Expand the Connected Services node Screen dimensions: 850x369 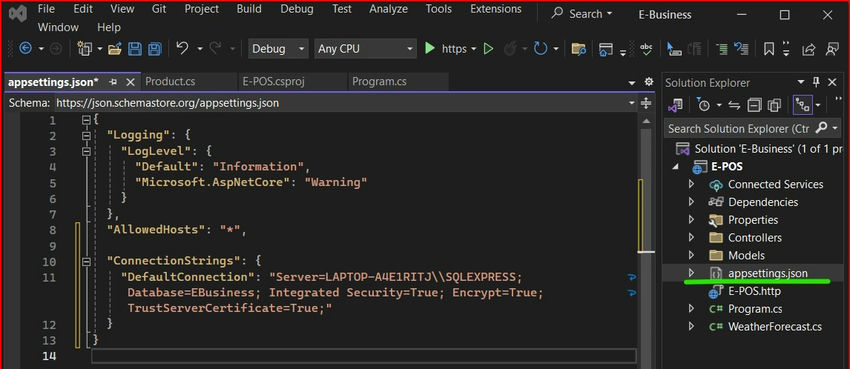pyautogui.click(x=691, y=184)
